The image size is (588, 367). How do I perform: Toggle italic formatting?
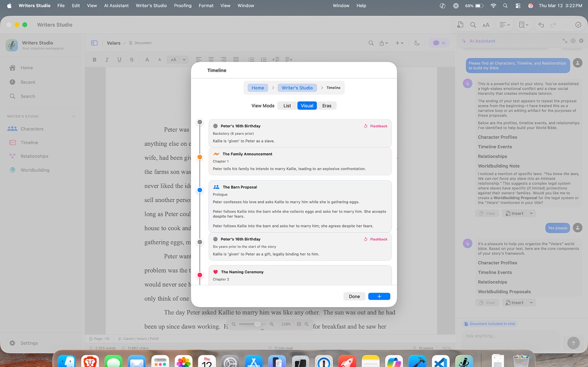[107, 60]
